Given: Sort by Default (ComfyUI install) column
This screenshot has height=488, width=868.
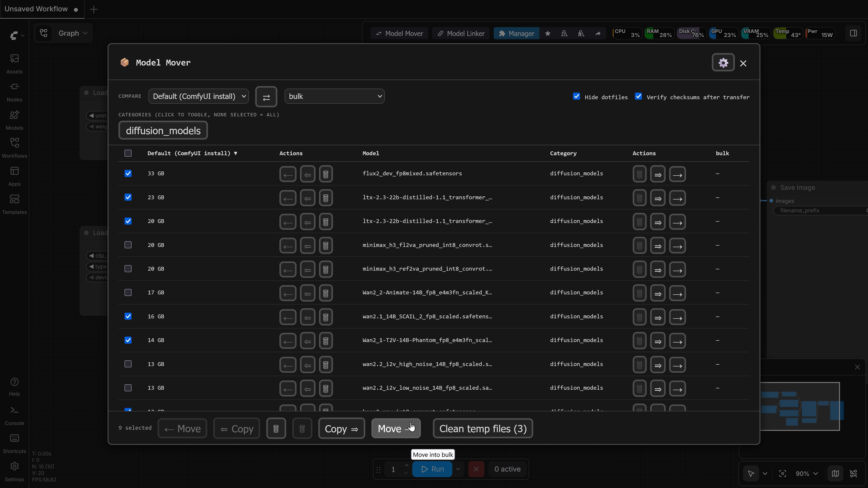Looking at the screenshot, I should click(192, 153).
